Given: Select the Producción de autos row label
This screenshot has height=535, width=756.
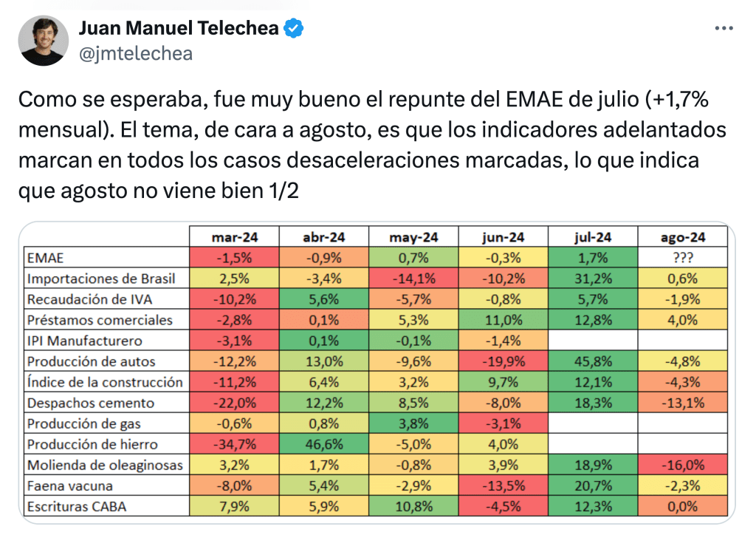Looking at the screenshot, I should click(92, 362).
